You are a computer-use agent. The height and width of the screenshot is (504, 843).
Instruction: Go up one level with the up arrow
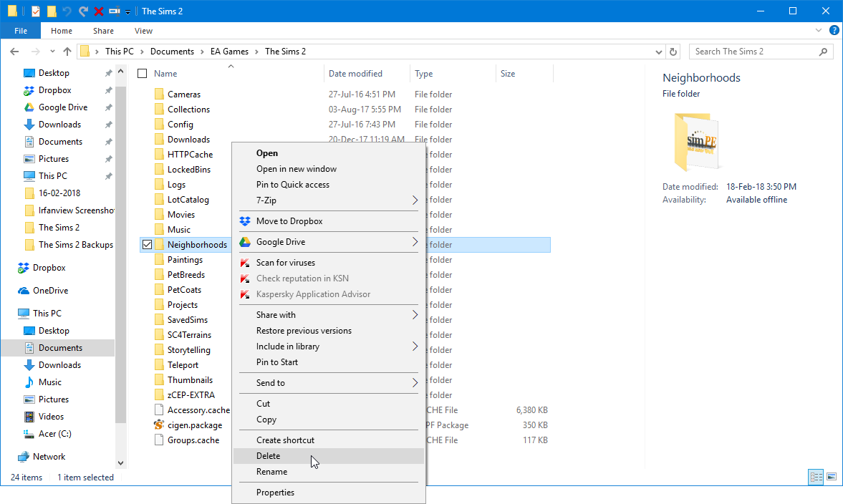pos(67,52)
